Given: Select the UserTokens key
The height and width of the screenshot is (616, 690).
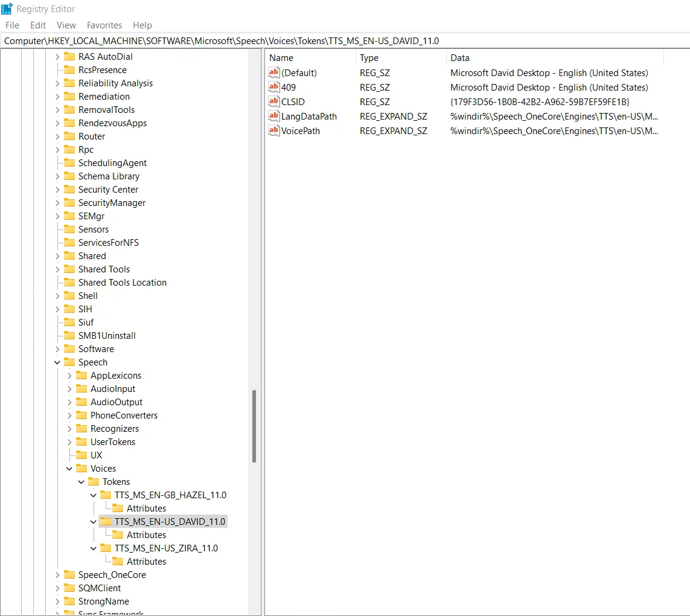Looking at the screenshot, I should (113, 441).
